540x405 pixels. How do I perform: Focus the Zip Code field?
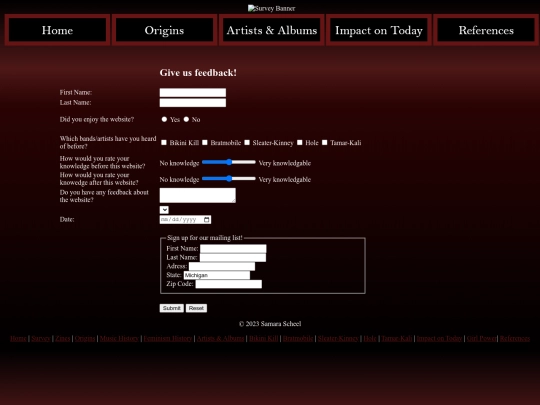click(229, 284)
